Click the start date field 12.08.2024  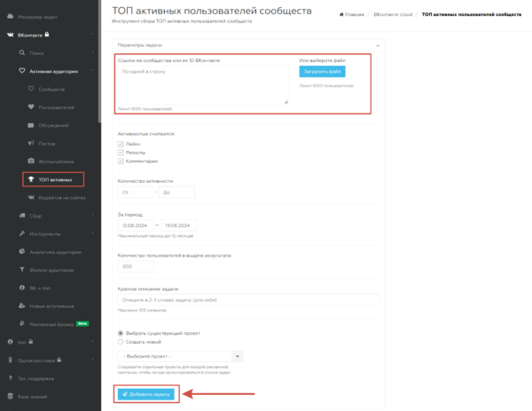[x=136, y=225]
